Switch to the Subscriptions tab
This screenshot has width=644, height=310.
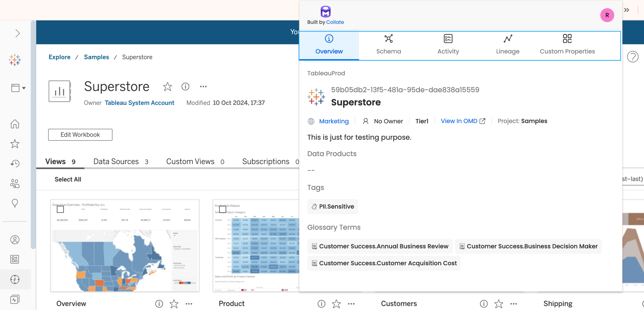click(271, 162)
